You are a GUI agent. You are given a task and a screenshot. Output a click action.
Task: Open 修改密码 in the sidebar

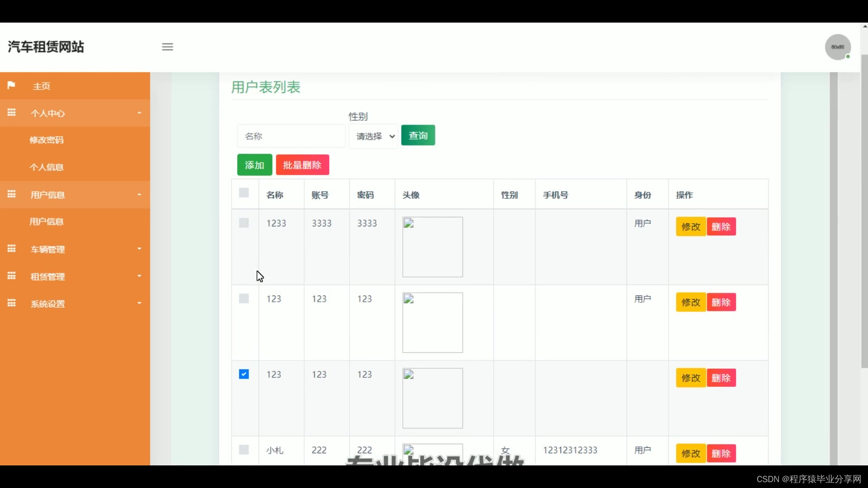[x=47, y=140]
